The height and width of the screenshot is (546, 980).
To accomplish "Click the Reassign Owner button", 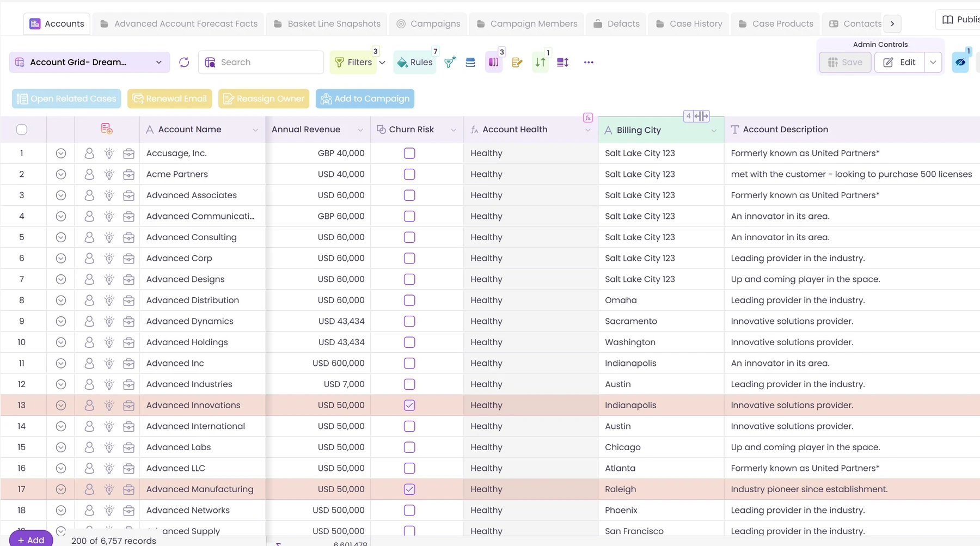I will point(264,99).
